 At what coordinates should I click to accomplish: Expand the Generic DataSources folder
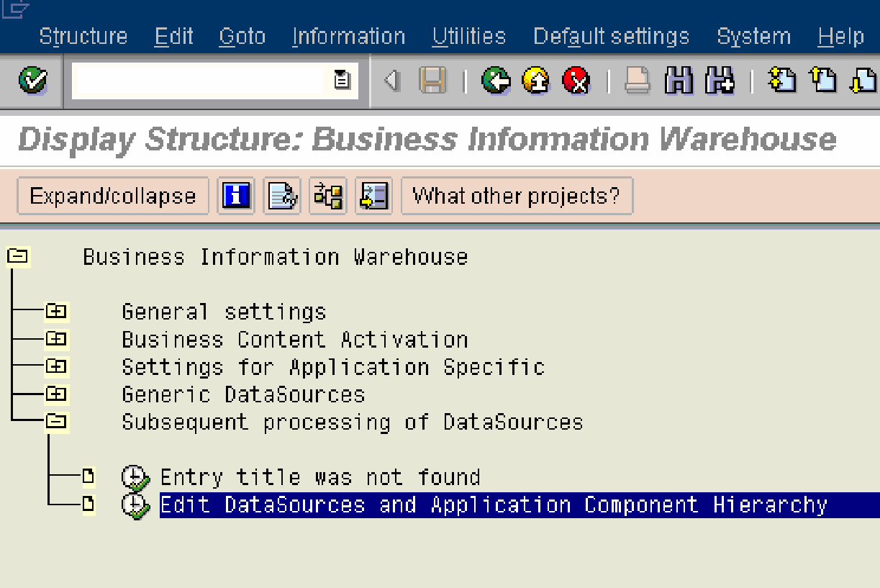click(x=56, y=394)
